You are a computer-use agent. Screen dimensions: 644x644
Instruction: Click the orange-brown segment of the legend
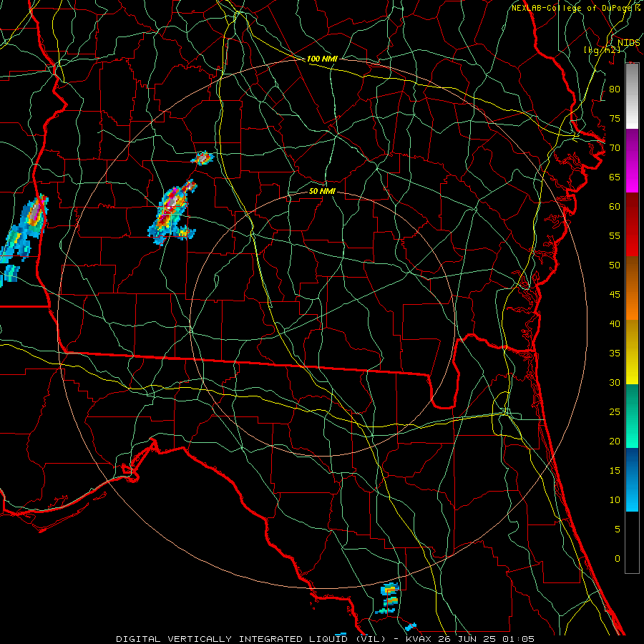632,288
